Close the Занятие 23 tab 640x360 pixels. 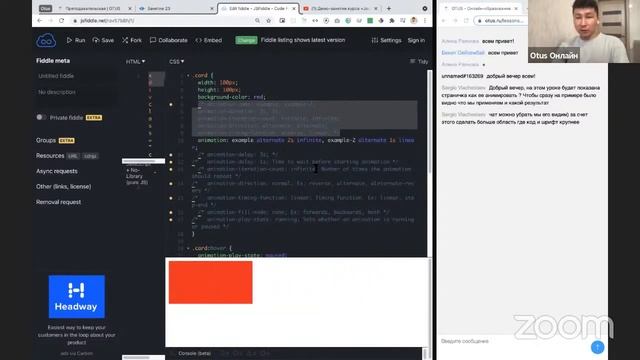212,9
